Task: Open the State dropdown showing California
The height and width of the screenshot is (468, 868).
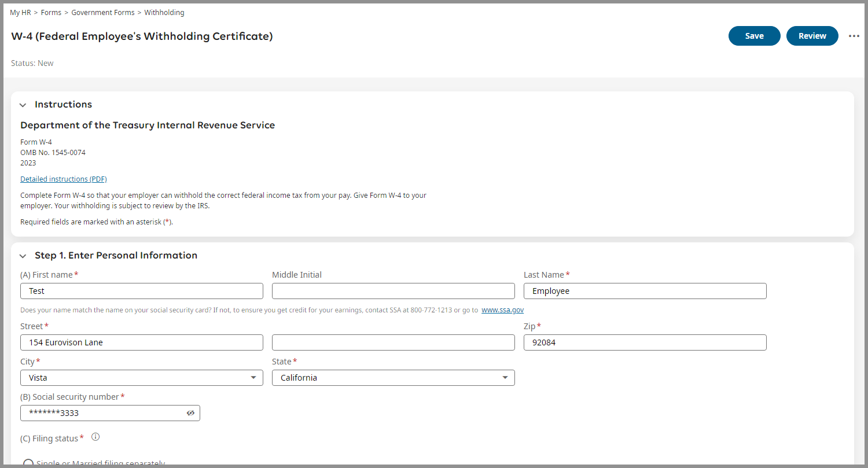Action: (393, 378)
